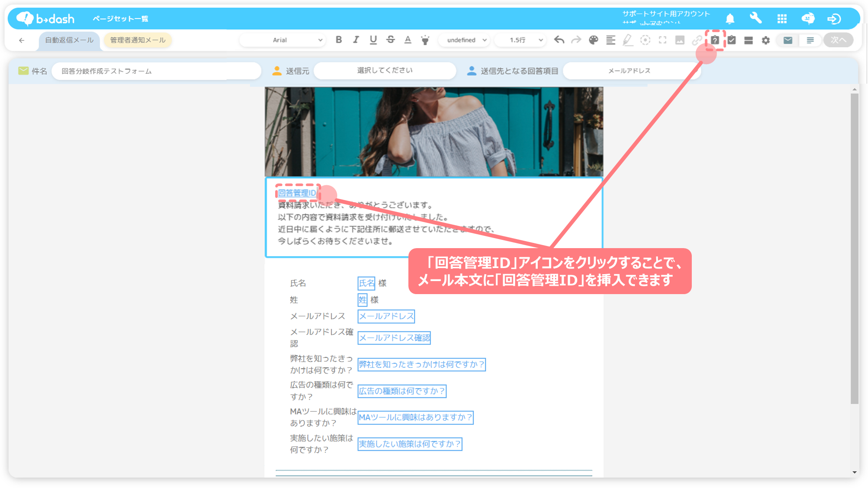868x488 pixels.
Task: Toggle strikethrough formatting
Action: tap(391, 40)
